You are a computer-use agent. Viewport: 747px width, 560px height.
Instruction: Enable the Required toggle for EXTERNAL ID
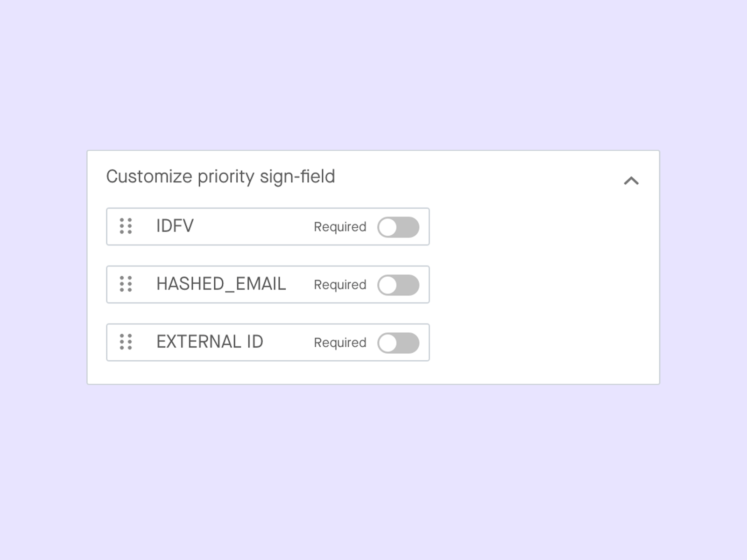click(398, 343)
